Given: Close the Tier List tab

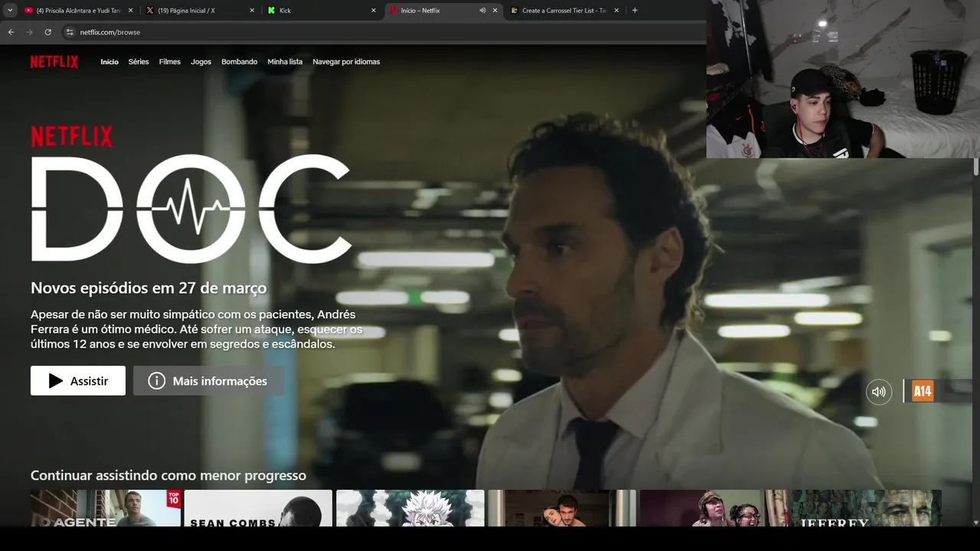Looking at the screenshot, I should 616,11.
